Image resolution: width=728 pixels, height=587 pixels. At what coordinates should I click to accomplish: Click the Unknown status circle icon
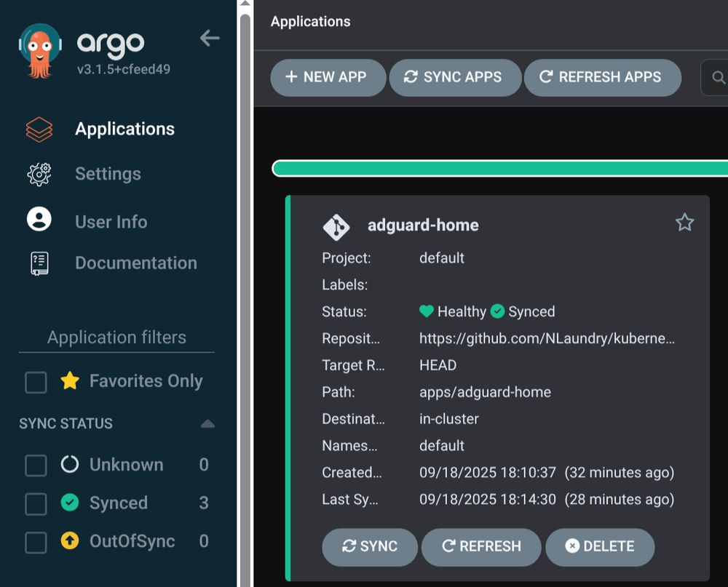tap(70, 464)
